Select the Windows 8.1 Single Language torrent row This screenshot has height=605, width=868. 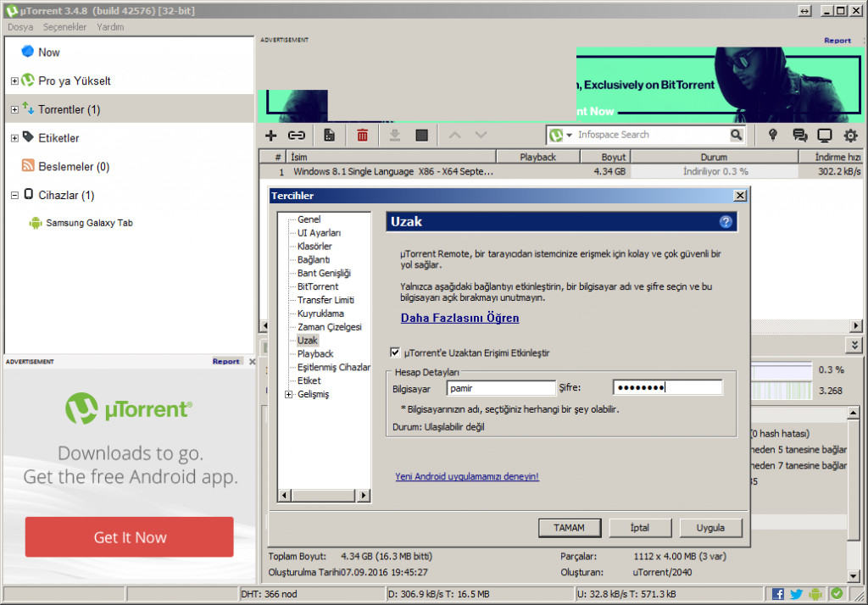click(561, 172)
